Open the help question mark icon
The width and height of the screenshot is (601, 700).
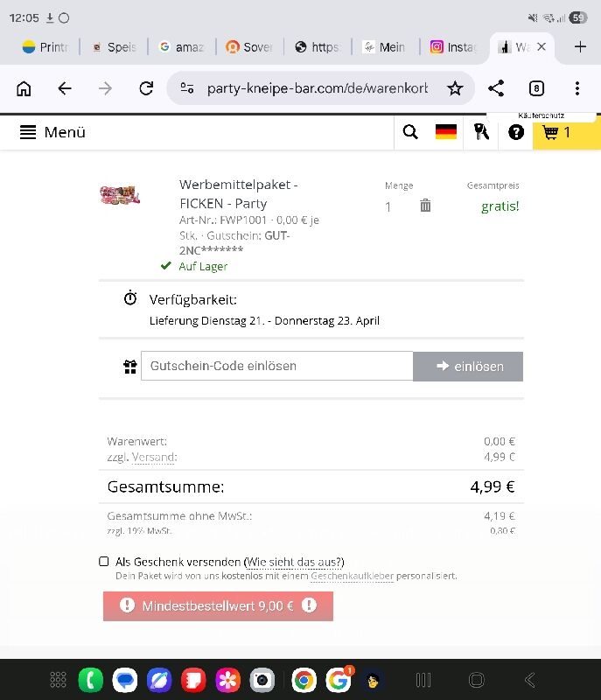(516, 132)
